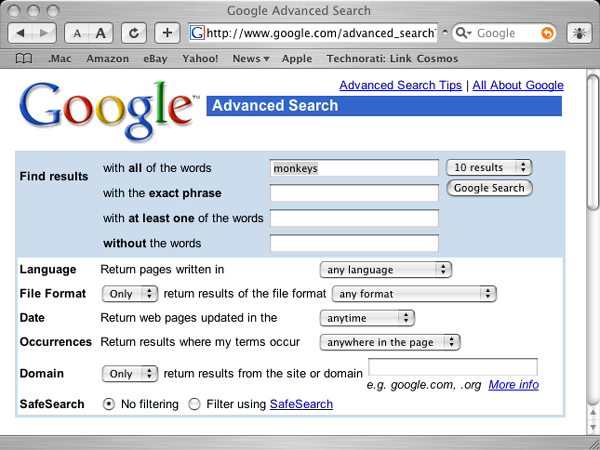Add bookmark with the plus button
Viewport: 600px width, 450px height.
pos(167,33)
